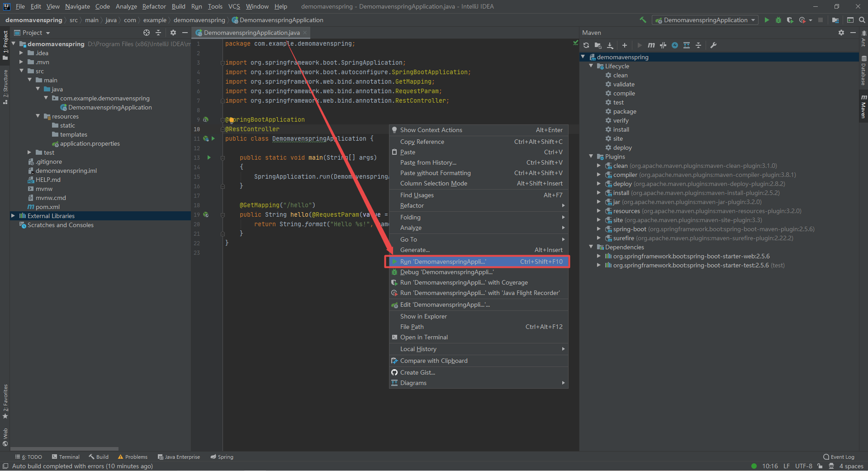Image resolution: width=868 pixels, height=471 pixels.
Task: Hide the Project panel with the minus icon
Action: [x=185, y=33]
